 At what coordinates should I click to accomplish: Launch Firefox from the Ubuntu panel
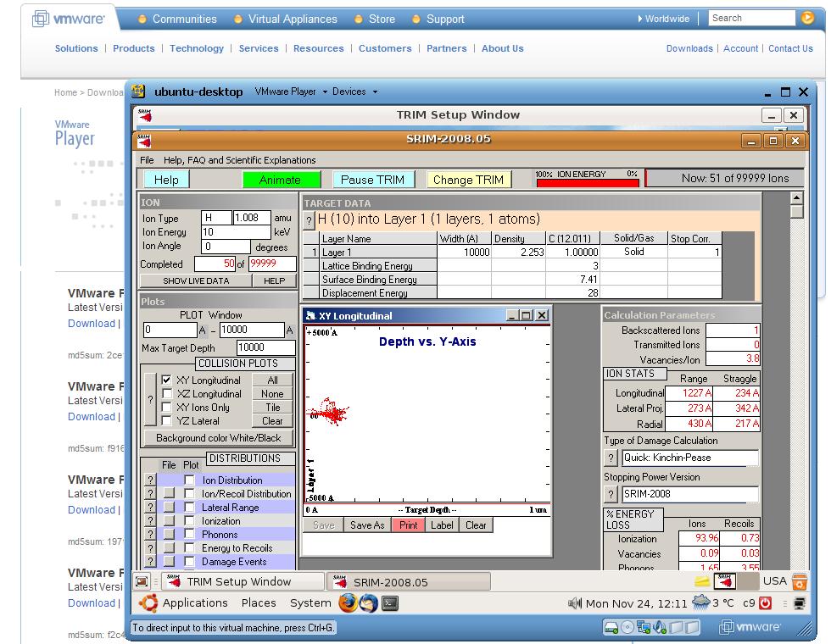pyautogui.click(x=349, y=602)
